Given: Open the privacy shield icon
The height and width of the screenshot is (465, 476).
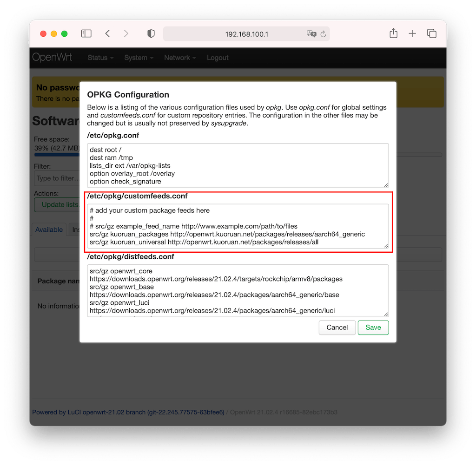Looking at the screenshot, I should tap(151, 33).
